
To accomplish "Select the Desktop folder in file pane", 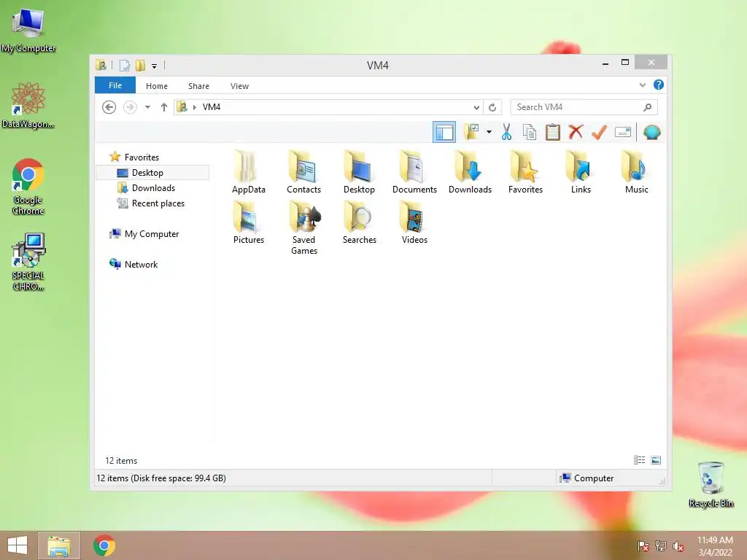I will [359, 172].
